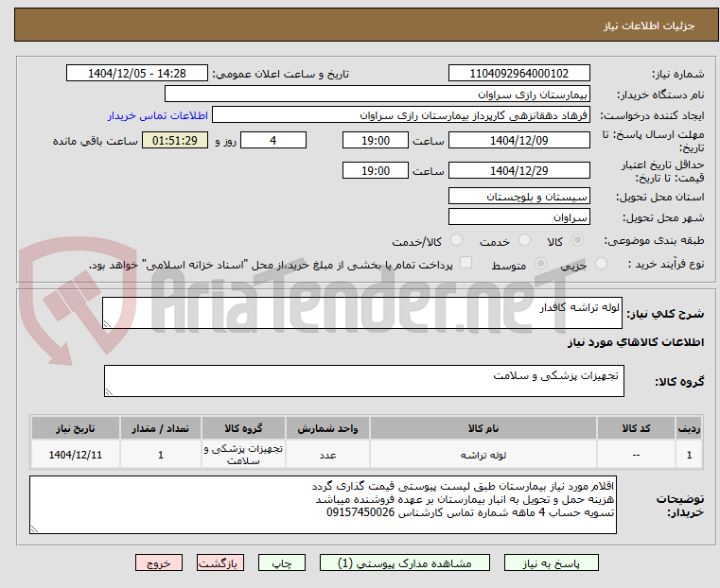Click the گروه کالا column header
The image size is (720, 588).
243,428
